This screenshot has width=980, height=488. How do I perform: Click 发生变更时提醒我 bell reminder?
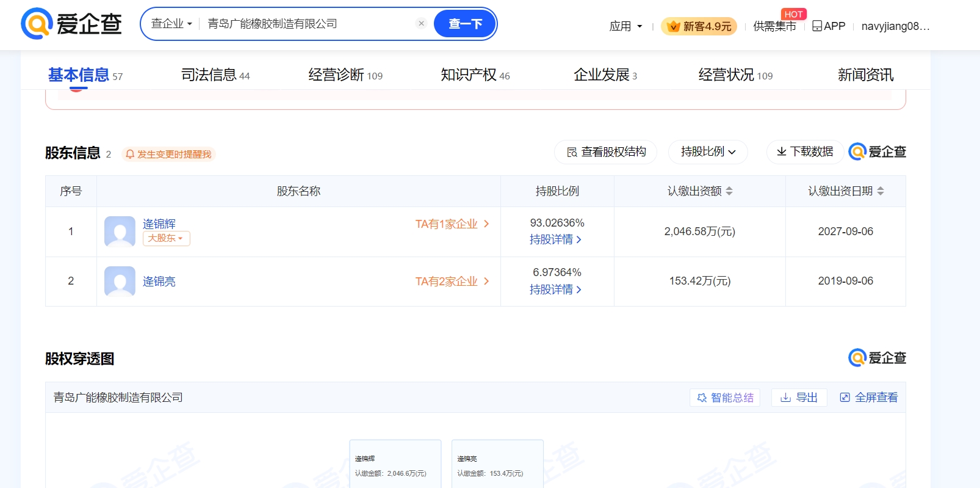click(168, 154)
